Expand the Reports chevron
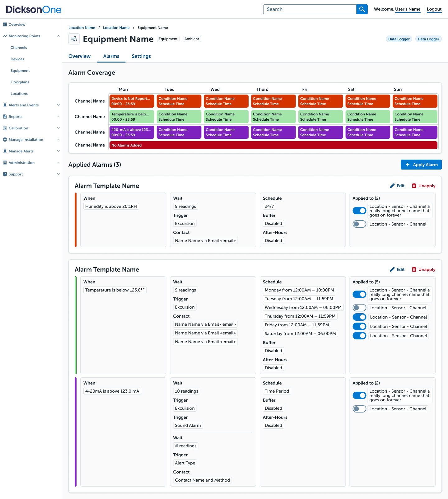Screen dimensions: 448x499 [58, 117]
